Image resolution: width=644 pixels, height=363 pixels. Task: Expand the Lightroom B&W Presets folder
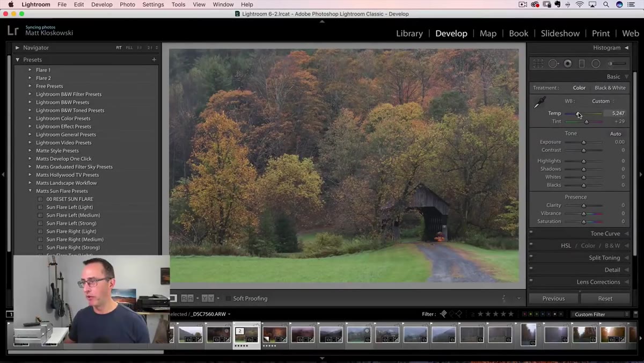[x=30, y=102]
